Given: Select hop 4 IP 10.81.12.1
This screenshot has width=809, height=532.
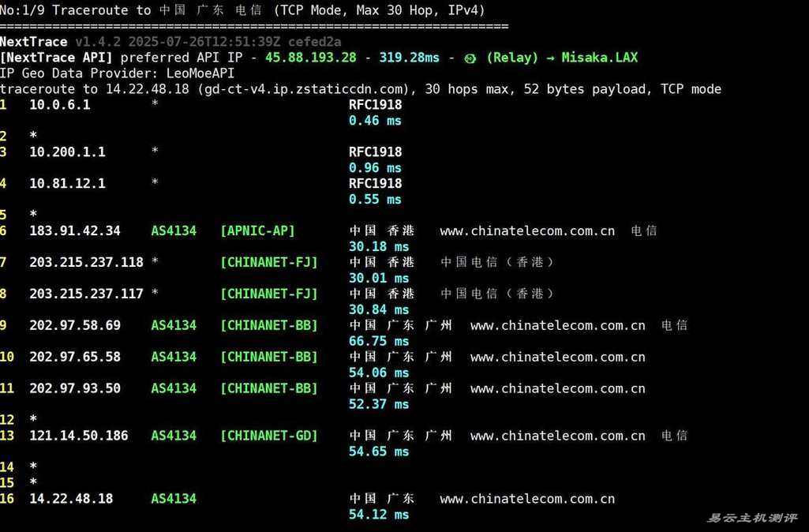Looking at the screenshot, I should coord(68,184).
